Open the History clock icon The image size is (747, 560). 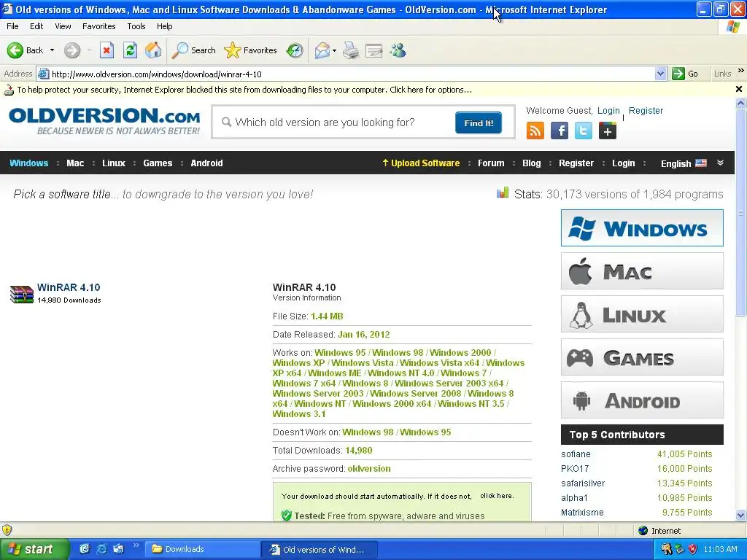[295, 50]
